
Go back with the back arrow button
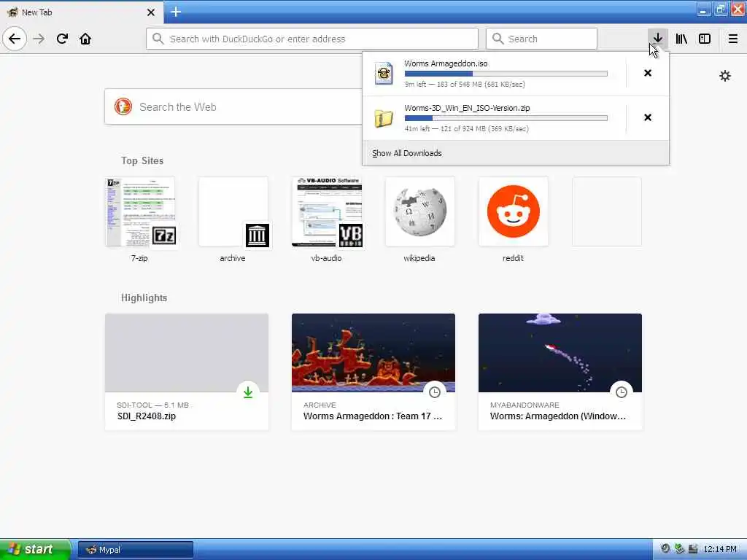coord(15,39)
